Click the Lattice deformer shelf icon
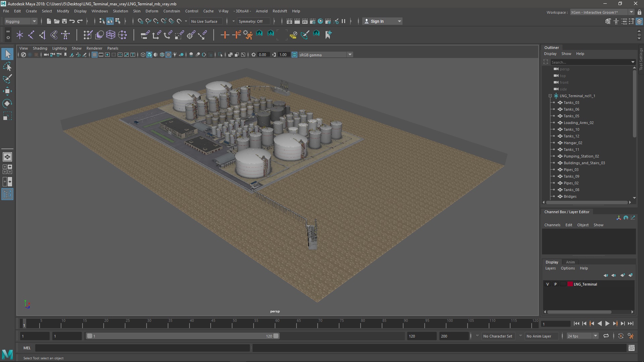Screen dimensions: 644x362 (111, 35)
